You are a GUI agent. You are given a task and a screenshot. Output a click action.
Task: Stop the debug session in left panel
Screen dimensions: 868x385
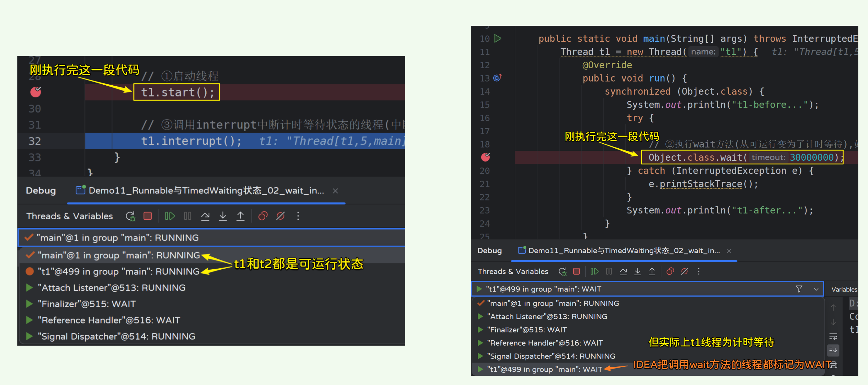coord(148,216)
